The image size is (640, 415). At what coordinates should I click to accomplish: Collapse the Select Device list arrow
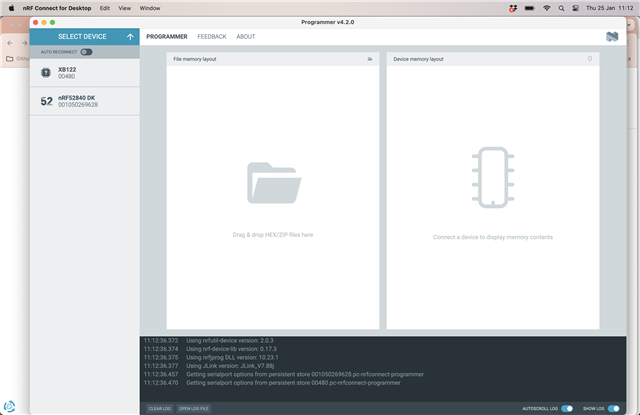click(x=130, y=37)
